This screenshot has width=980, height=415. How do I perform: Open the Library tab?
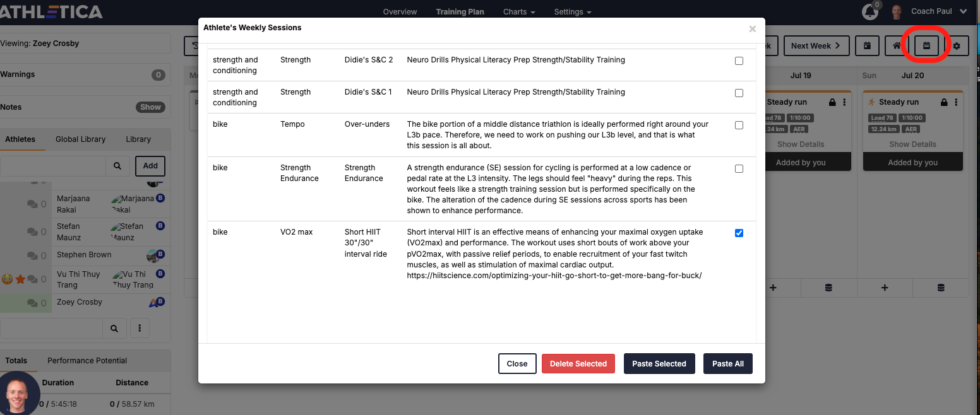pyautogui.click(x=138, y=139)
